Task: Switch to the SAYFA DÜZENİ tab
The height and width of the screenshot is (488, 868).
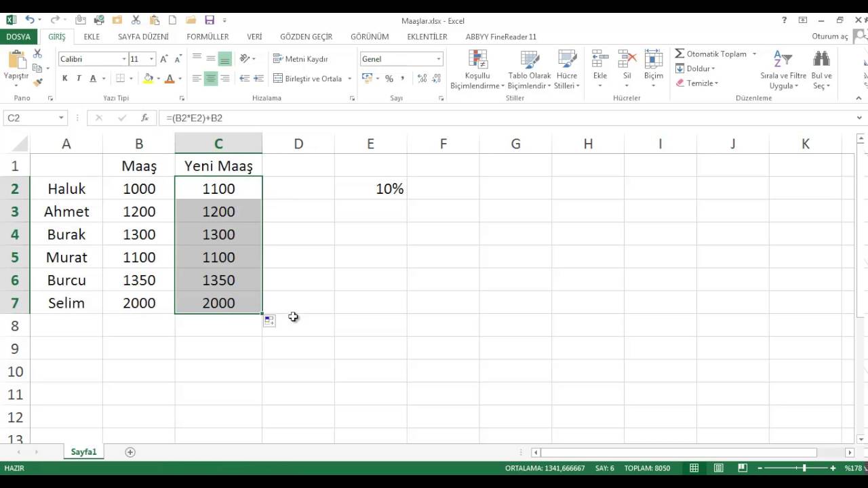Action: 143,37
